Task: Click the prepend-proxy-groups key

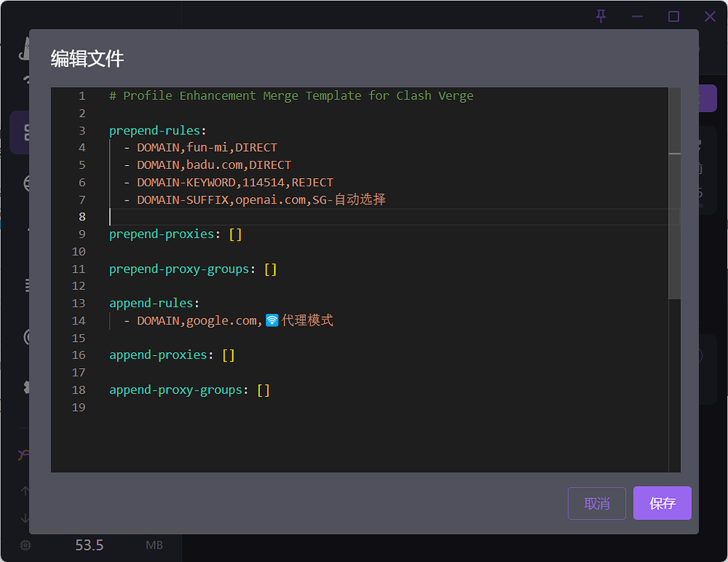Action: 180,269
